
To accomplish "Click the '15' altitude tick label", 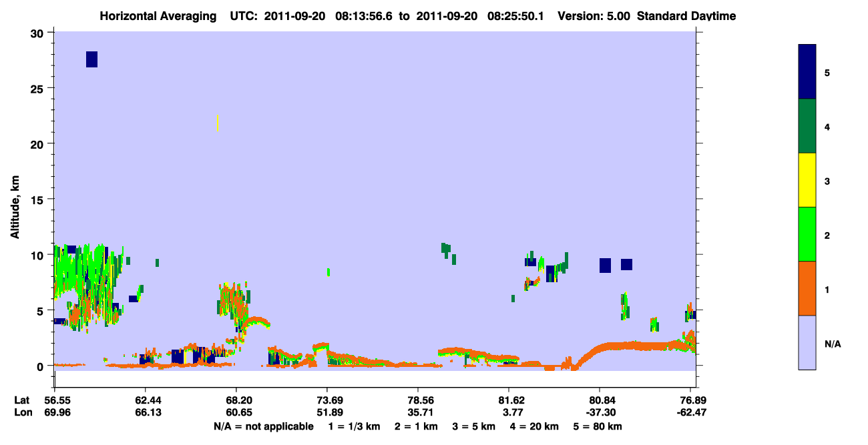I will 38,199.
